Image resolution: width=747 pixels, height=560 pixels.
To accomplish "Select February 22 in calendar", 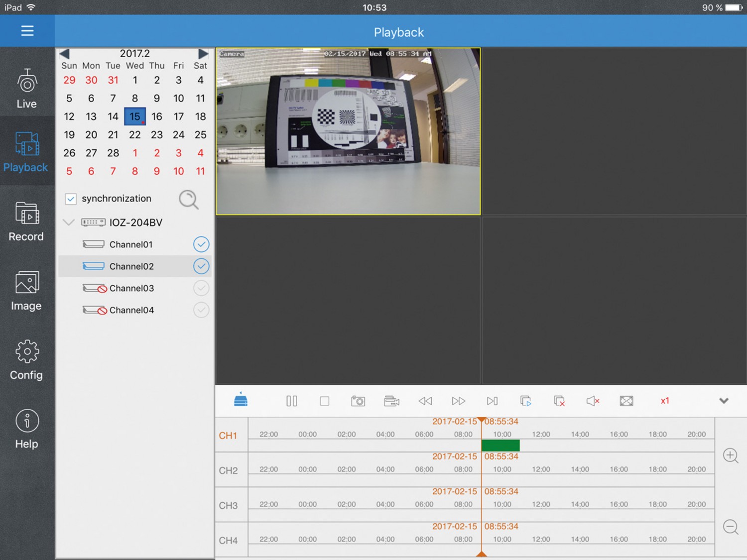I will click(135, 135).
